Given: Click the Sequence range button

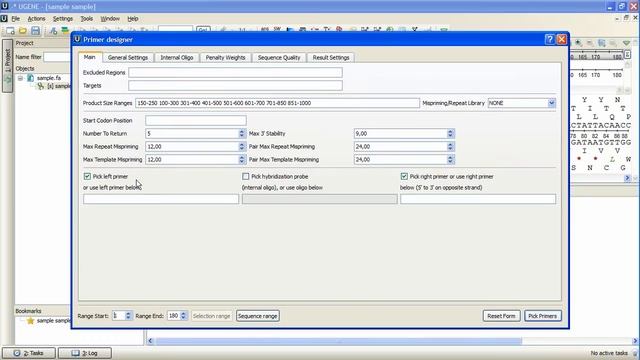Looking at the screenshot, I should point(258,316).
